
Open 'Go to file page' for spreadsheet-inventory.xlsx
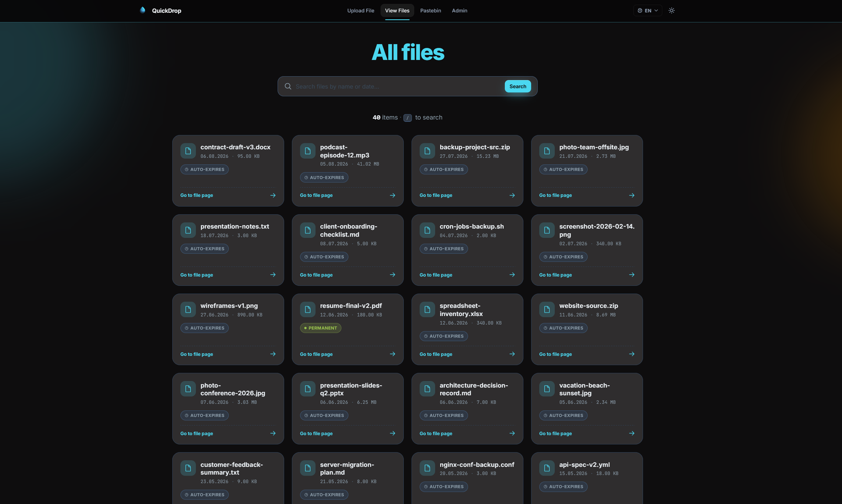(436, 354)
